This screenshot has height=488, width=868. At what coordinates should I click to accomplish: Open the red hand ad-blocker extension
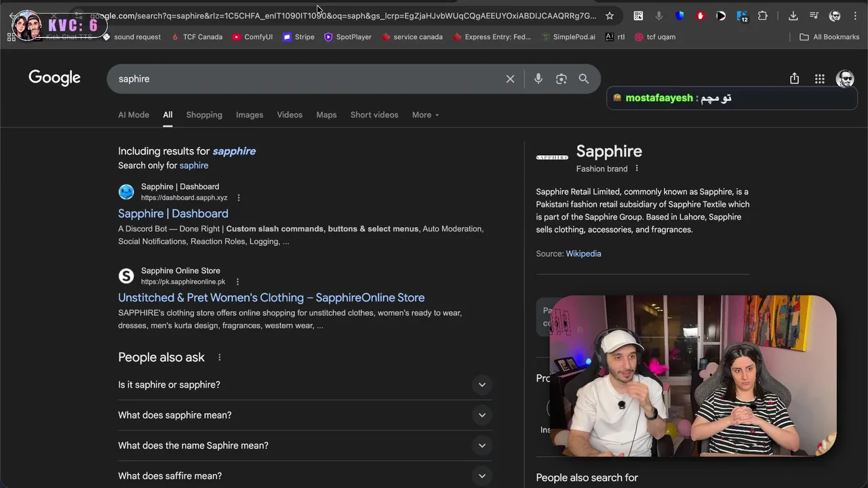(x=701, y=16)
